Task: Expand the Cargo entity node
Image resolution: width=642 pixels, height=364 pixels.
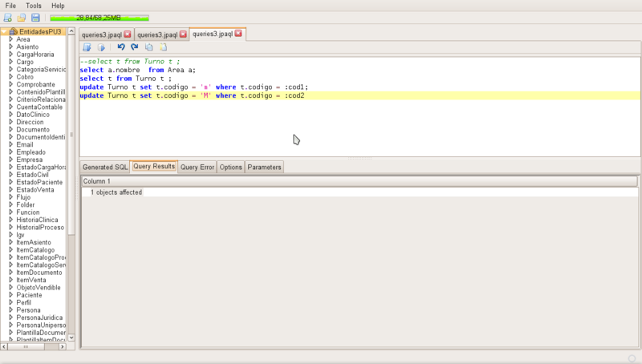Action: [x=10, y=62]
